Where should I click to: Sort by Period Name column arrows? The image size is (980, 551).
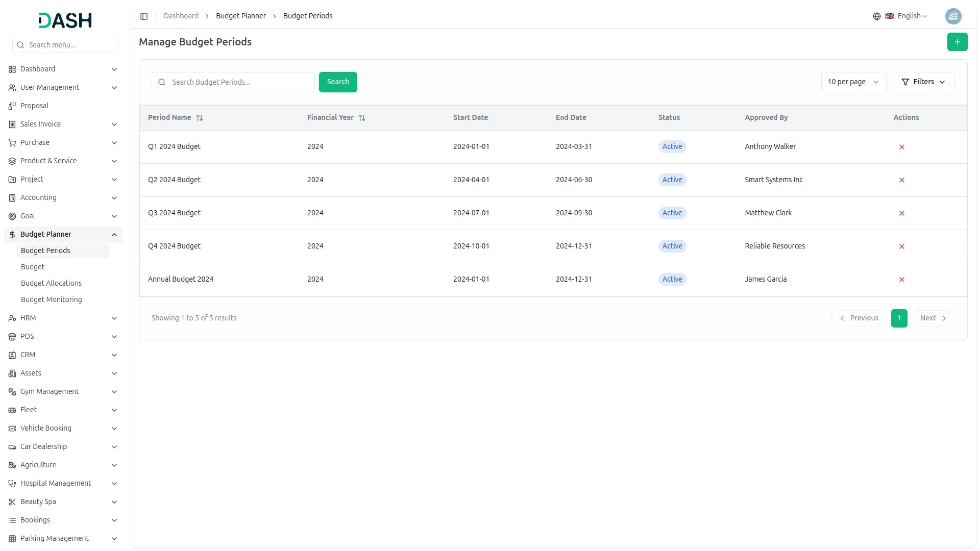(200, 118)
